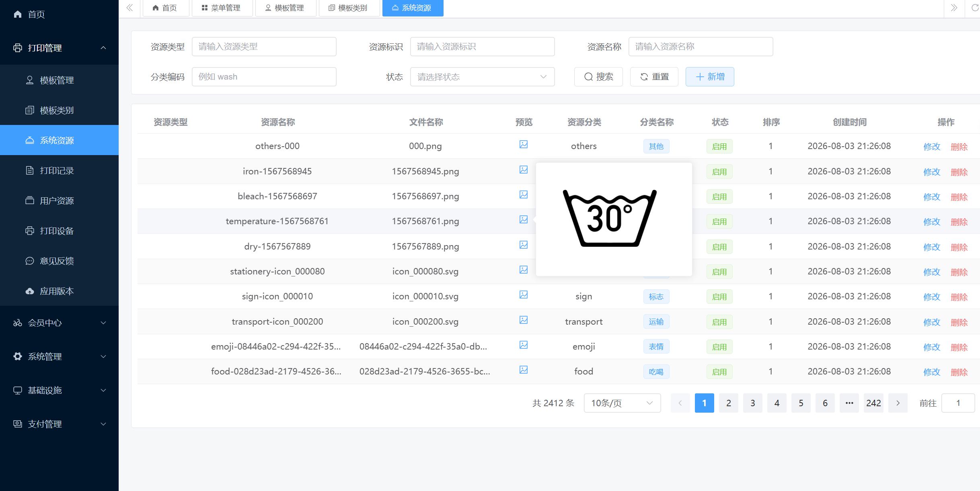Open preview image icon for others-000 row

523,144
